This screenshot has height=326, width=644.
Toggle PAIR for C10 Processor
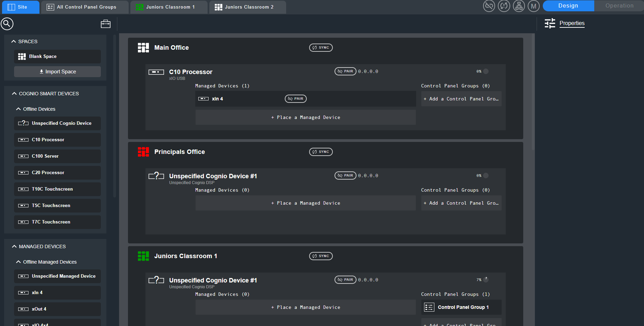(x=346, y=71)
